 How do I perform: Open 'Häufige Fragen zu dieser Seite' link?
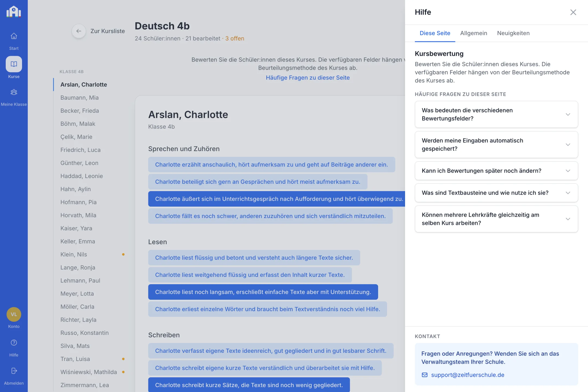(x=308, y=78)
